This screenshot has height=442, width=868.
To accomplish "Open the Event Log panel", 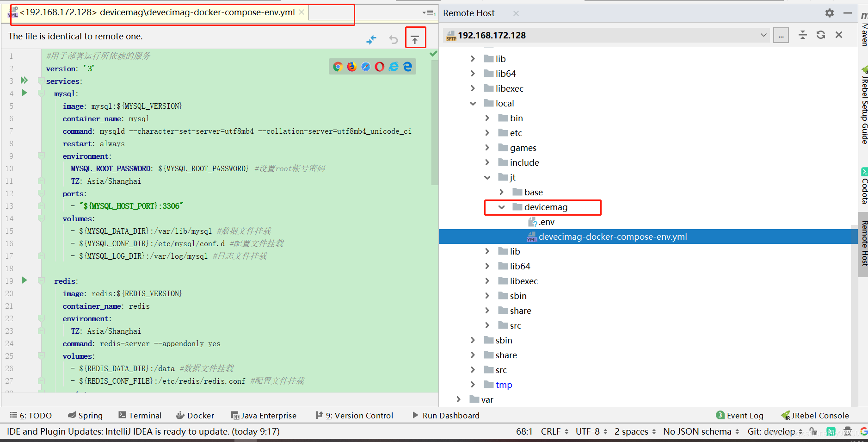I will (739, 416).
